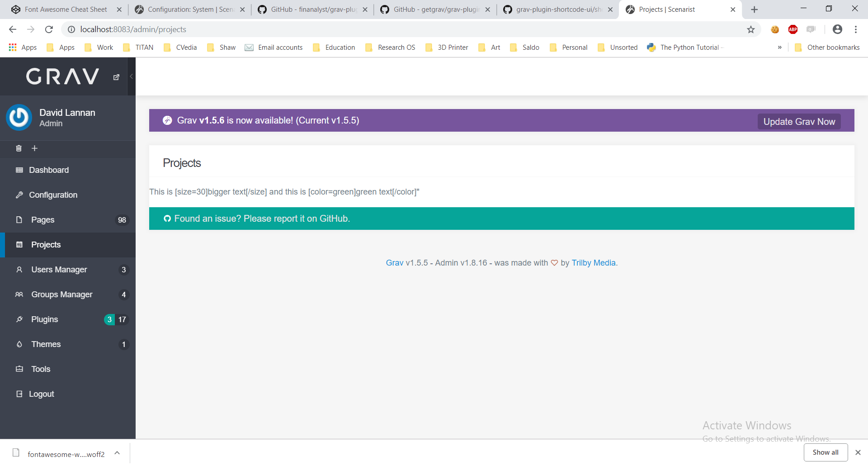Close the downloads bar

(858, 452)
